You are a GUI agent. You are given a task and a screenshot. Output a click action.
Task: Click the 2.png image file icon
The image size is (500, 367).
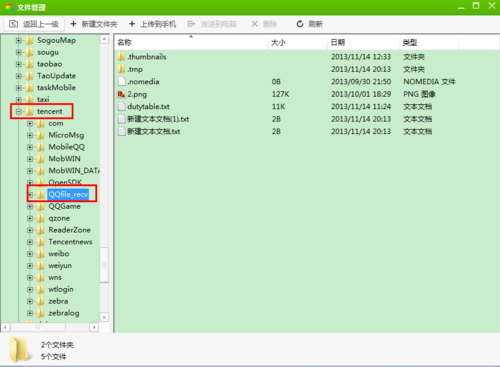tap(121, 94)
